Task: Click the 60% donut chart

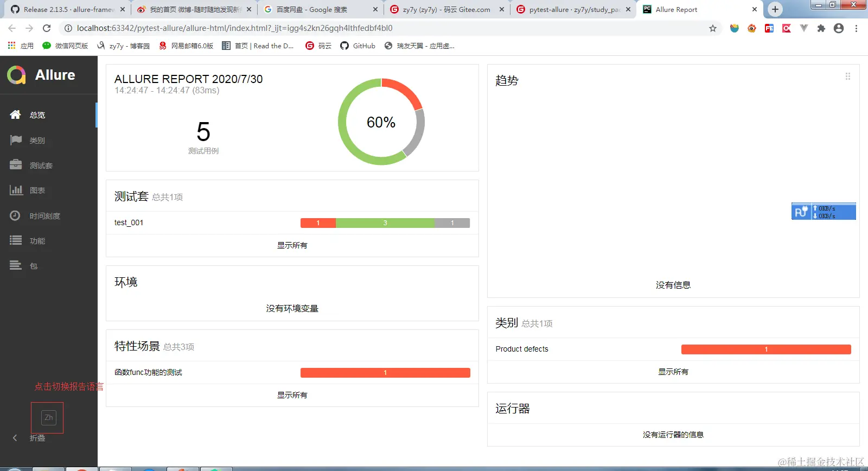Action: [x=381, y=122]
